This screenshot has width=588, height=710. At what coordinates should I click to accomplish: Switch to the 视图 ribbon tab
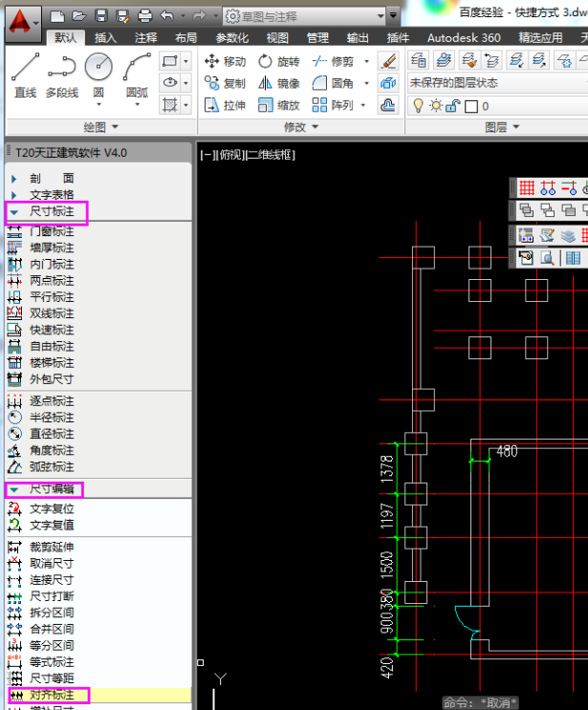pyautogui.click(x=277, y=38)
